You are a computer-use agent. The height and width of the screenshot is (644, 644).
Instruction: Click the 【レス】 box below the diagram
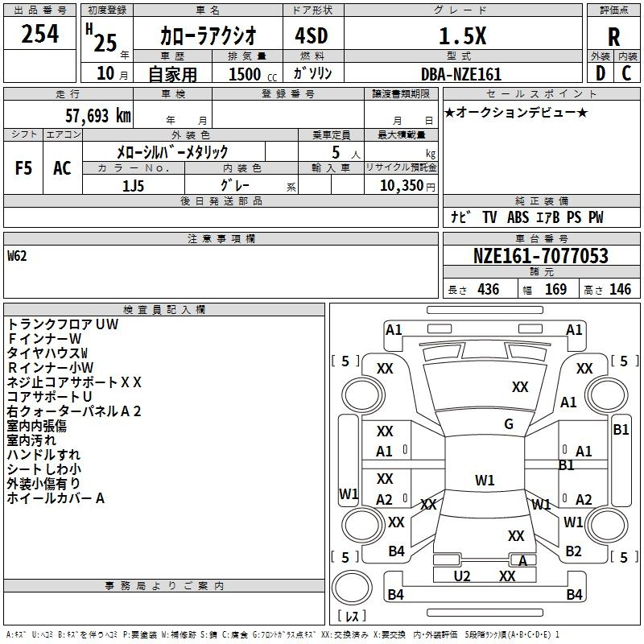[350, 617]
